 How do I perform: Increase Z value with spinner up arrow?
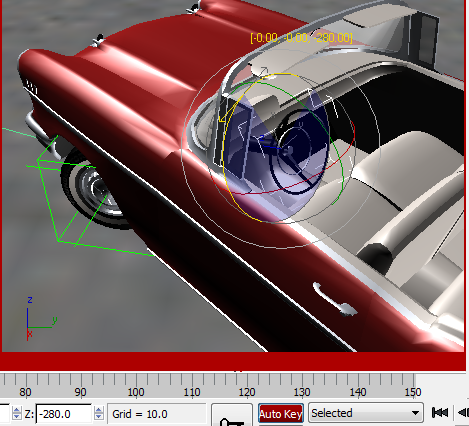98,410
